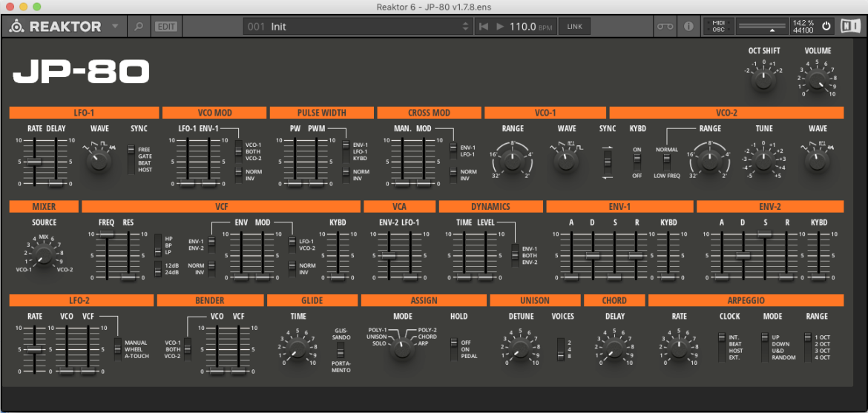Toggle the LFO-2 MANUAL/WHEEL/A-TOUCH switch
868x413 pixels.
point(117,348)
